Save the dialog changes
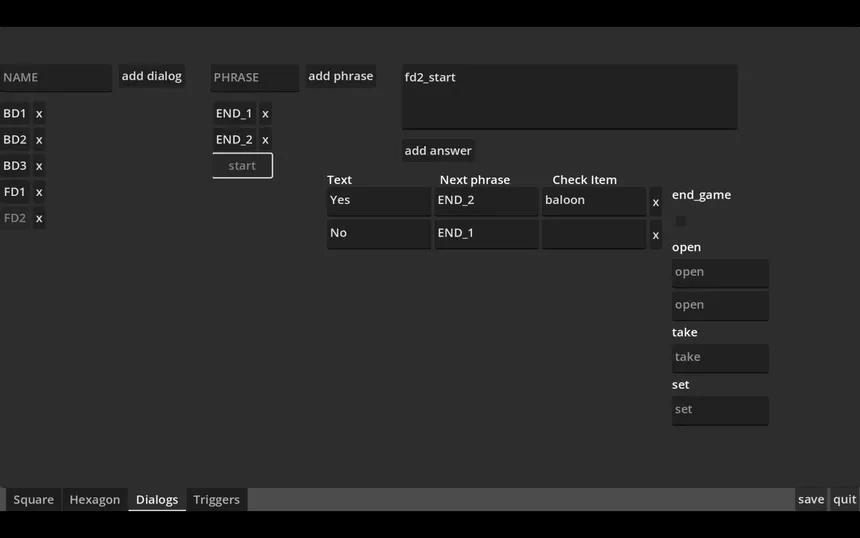Image resolution: width=860 pixels, height=538 pixels. tap(811, 499)
